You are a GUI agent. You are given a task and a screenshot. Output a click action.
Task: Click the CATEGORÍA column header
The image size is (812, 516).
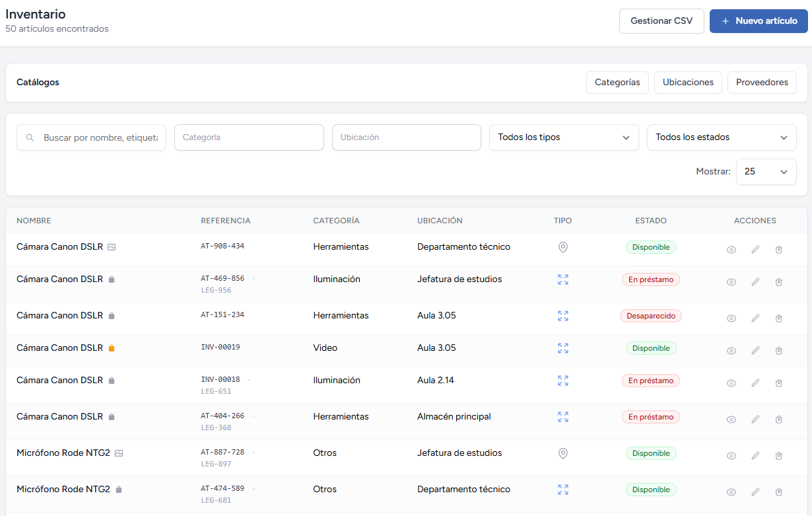pos(336,221)
